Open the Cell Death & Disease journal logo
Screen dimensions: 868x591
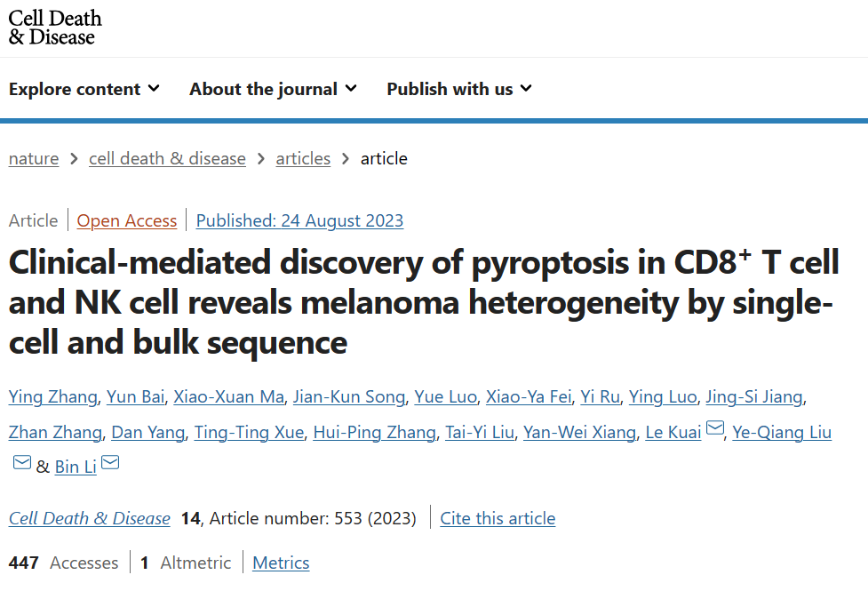[x=55, y=28]
